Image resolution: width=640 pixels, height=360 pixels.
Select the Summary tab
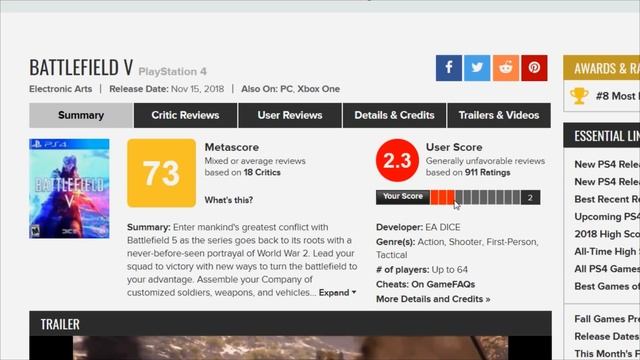pyautogui.click(x=81, y=116)
